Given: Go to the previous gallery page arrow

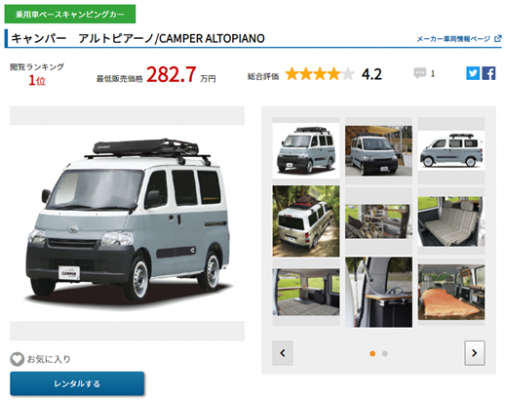Looking at the screenshot, I should coord(283,353).
